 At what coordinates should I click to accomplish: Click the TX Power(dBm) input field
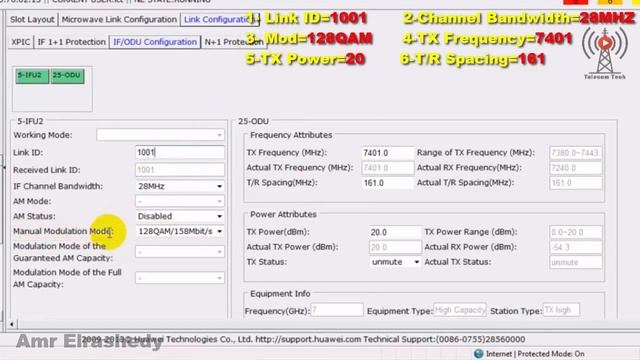pyautogui.click(x=395, y=232)
